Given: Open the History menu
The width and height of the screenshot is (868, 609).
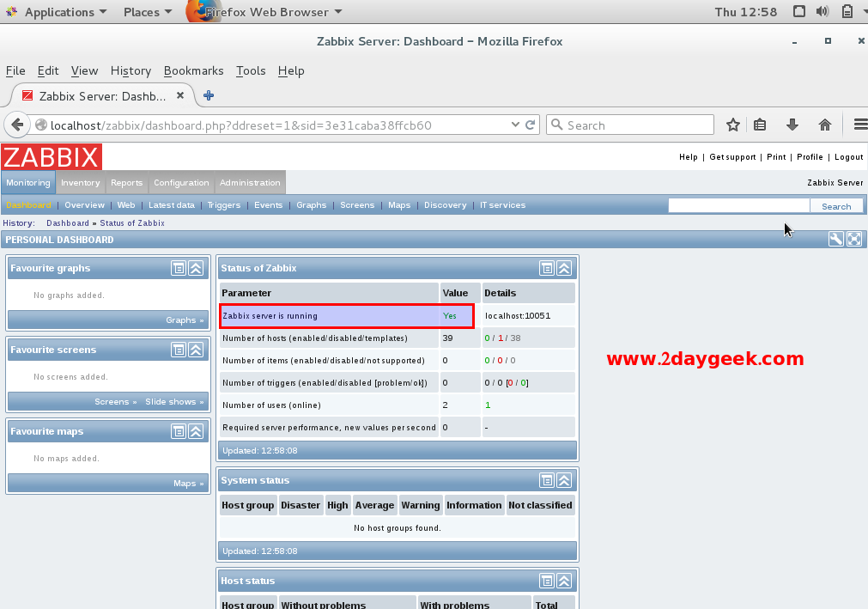Looking at the screenshot, I should (131, 71).
